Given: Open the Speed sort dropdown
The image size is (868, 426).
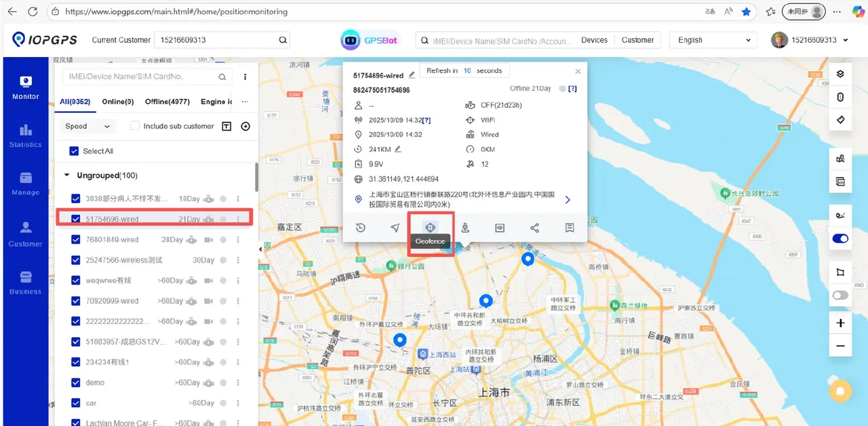Looking at the screenshot, I should click(x=88, y=126).
